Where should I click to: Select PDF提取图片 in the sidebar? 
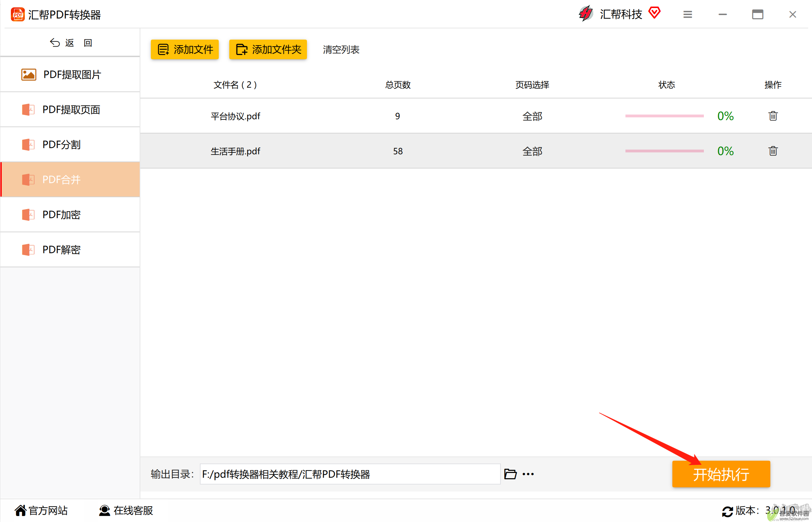click(x=70, y=75)
